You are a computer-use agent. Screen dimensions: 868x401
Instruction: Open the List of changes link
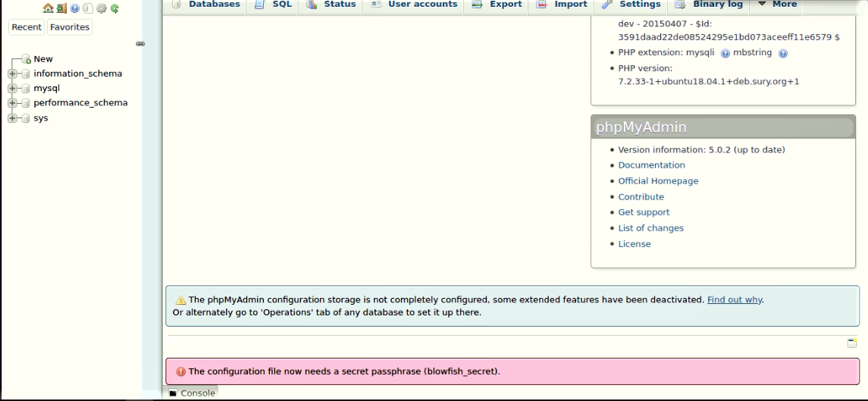tap(651, 228)
